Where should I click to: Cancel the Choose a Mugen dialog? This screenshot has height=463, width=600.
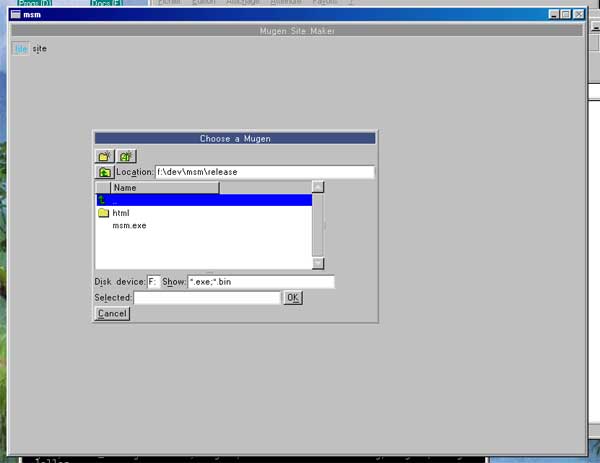[112, 313]
